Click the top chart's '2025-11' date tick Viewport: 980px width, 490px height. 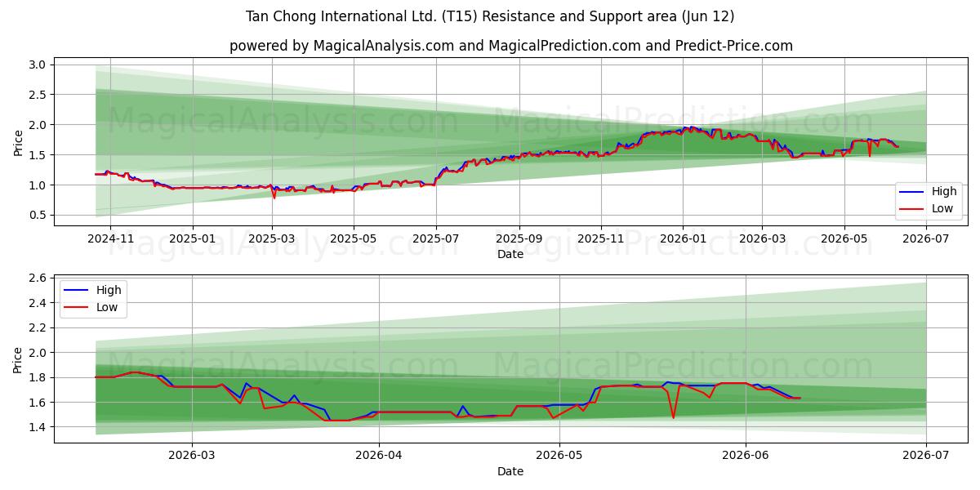click(x=601, y=241)
